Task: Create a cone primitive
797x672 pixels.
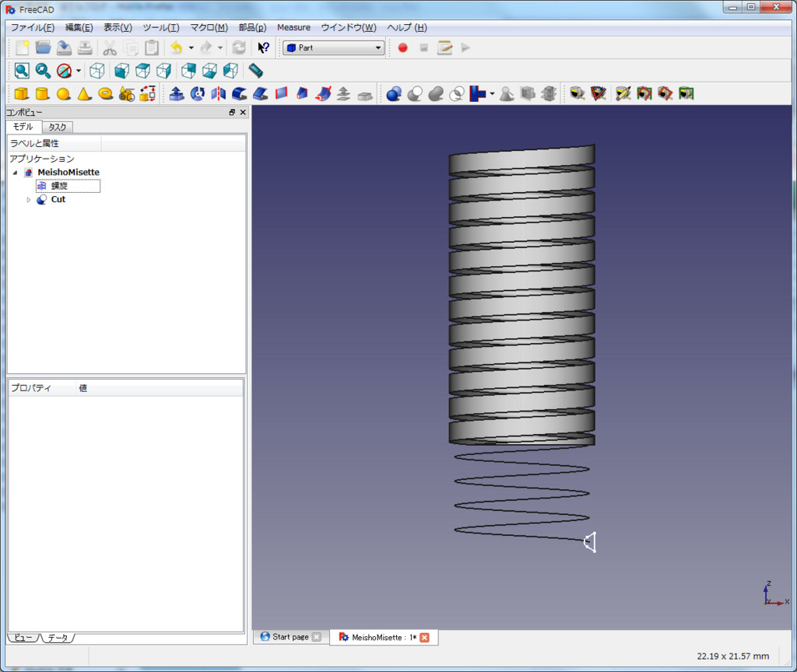Action: pos(84,93)
